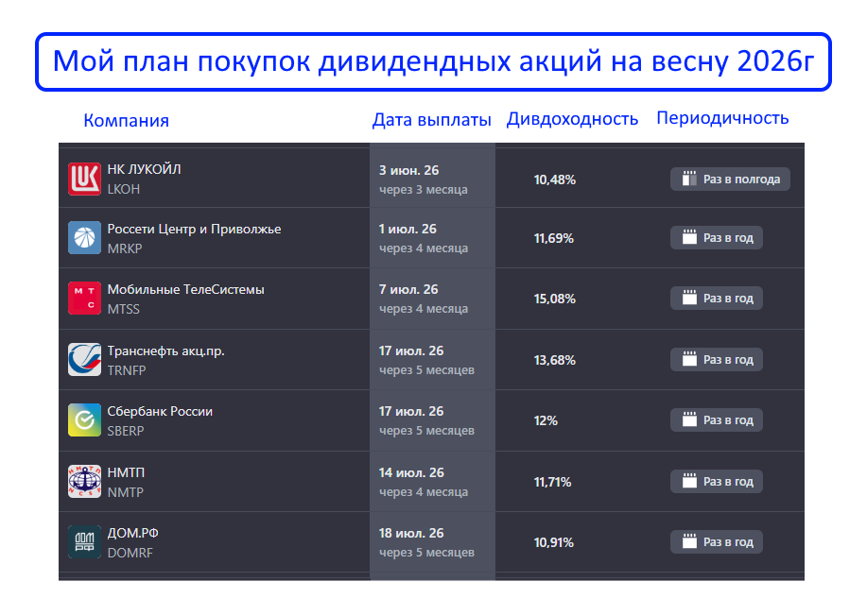Click the calendar icon in MTSS row badge

(689, 299)
